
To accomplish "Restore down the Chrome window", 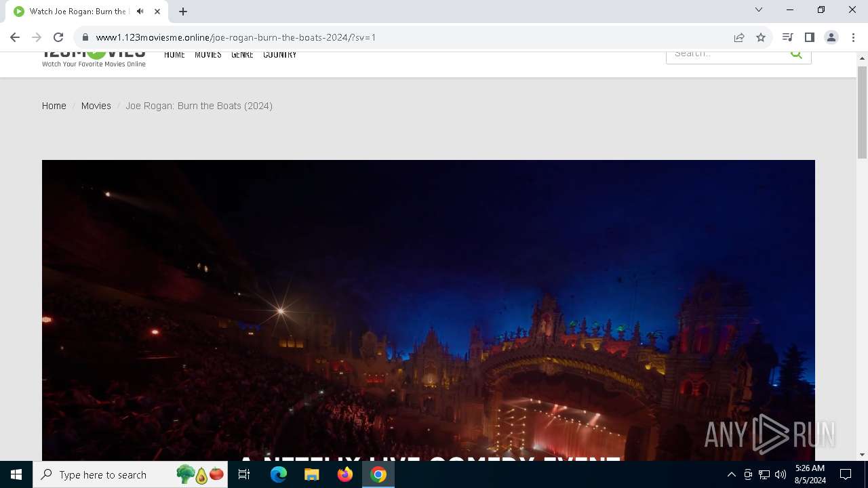I will click(x=821, y=9).
